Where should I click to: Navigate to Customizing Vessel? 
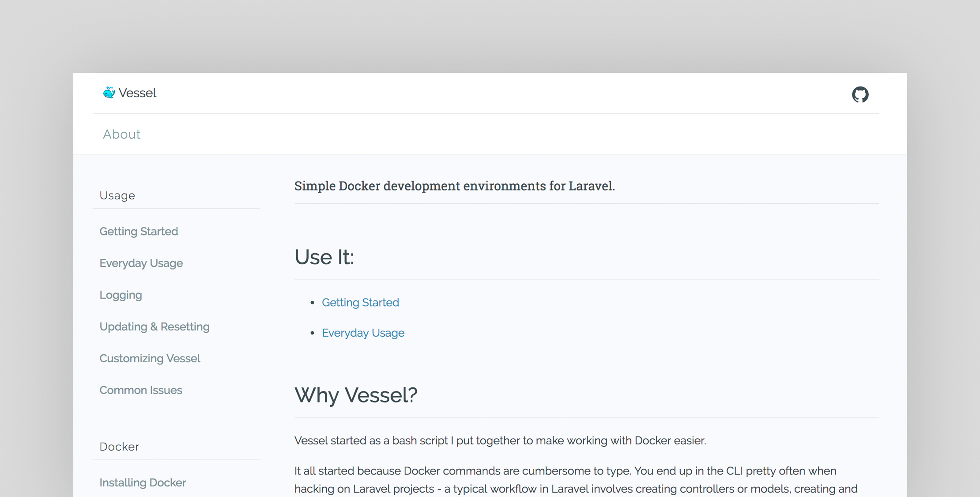pos(150,358)
